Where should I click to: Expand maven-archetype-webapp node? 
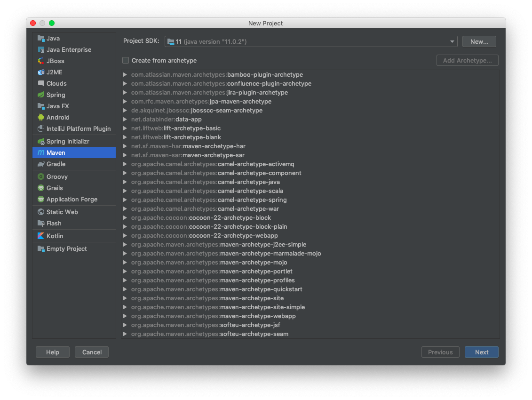[125, 316]
